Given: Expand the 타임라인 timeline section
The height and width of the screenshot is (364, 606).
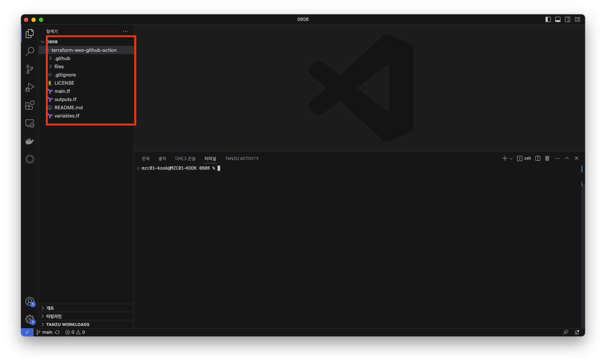Looking at the screenshot, I should point(87,316).
